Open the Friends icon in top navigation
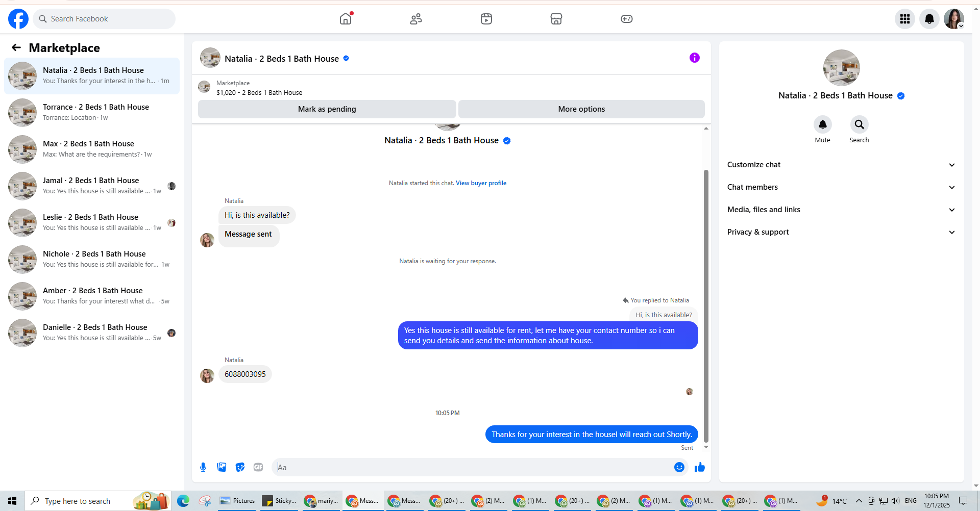The height and width of the screenshot is (511, 980). 416,19
